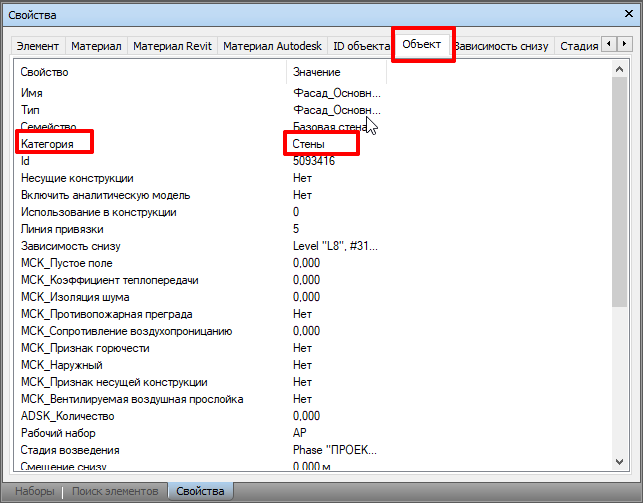
Task: Switch to the Зависимость снизу tab
Action: click(x=500, y=46)
